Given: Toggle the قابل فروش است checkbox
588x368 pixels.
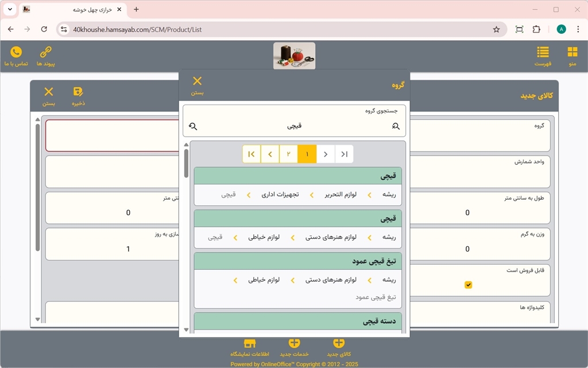Looking at the screenshot, I should (x=468, y=285).
